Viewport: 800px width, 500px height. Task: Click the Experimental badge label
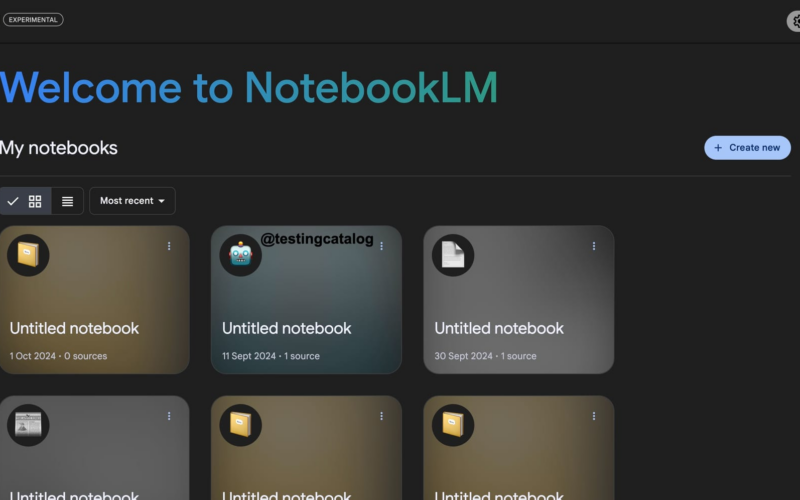(x=33, y=19)
